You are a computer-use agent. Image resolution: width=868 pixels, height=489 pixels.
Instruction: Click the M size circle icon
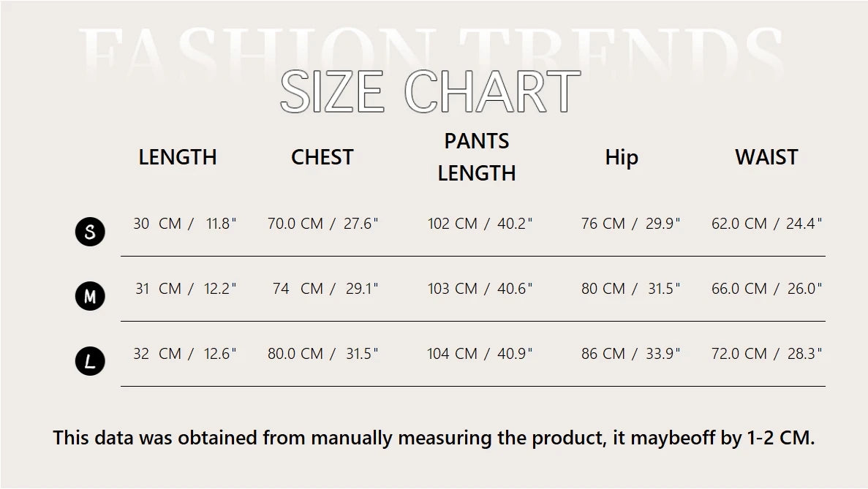90,296
